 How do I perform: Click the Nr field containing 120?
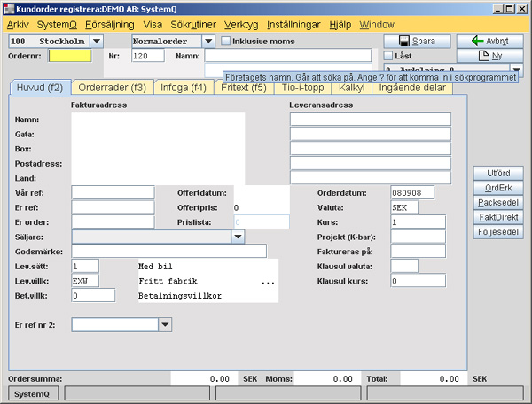[148, 56]
